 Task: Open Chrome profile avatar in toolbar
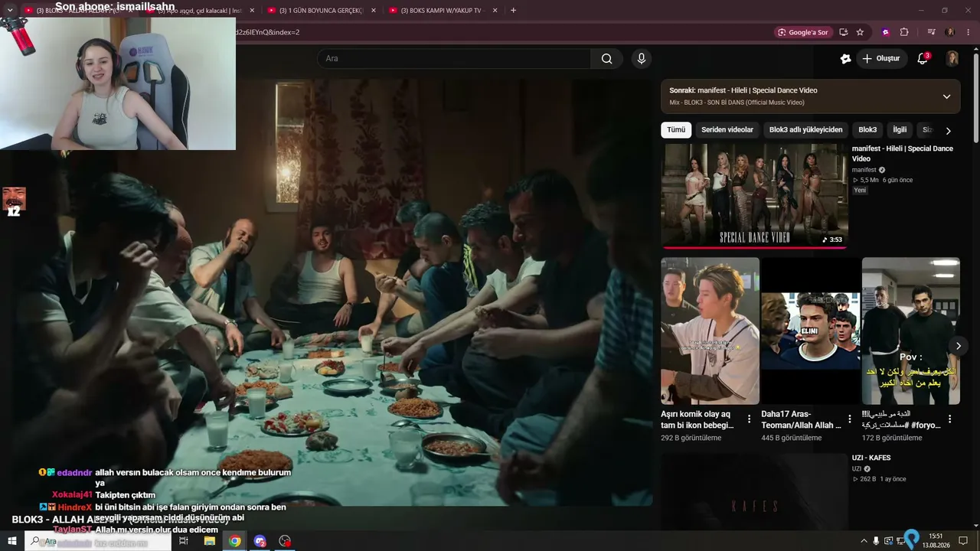tap(950, 32)
